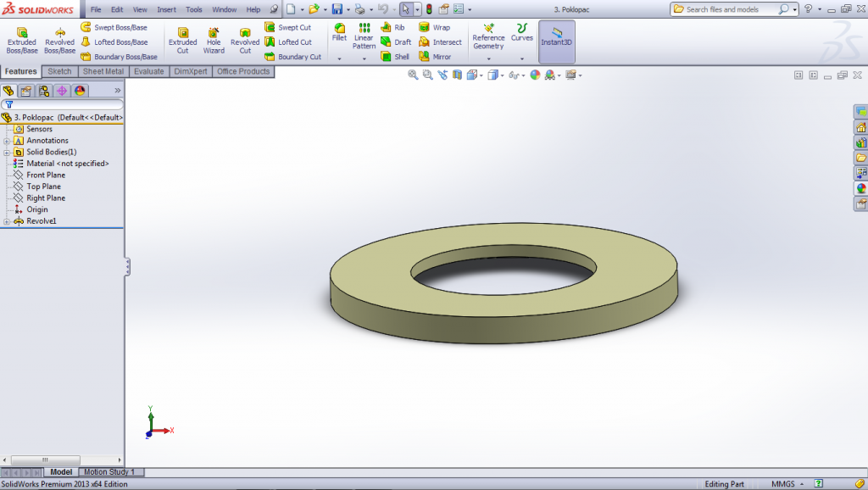Open the Insert menu
868x490 pixels.
point(166,9)
